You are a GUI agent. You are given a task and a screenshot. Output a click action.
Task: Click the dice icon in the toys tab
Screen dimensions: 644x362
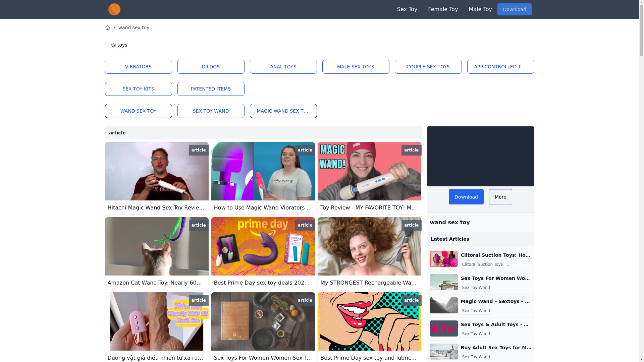[x=113, y=45]
